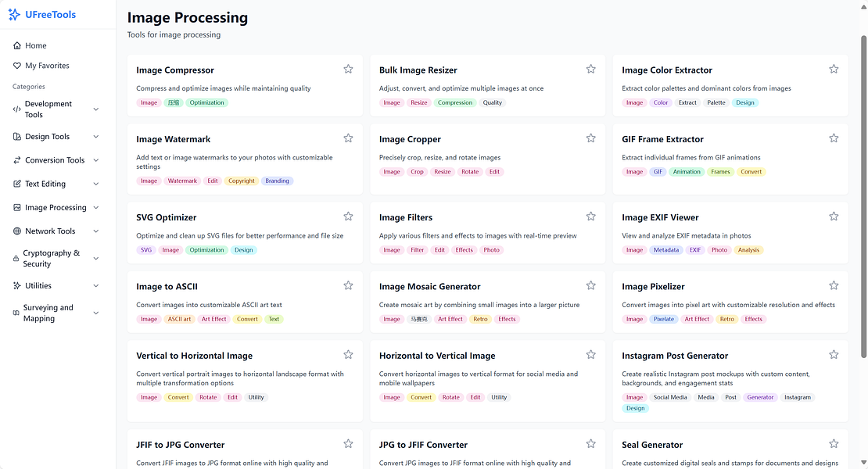Favorite the Image Compressor tool
The height and width of the screenshot is (469, 868).
(x=348, y=68)
